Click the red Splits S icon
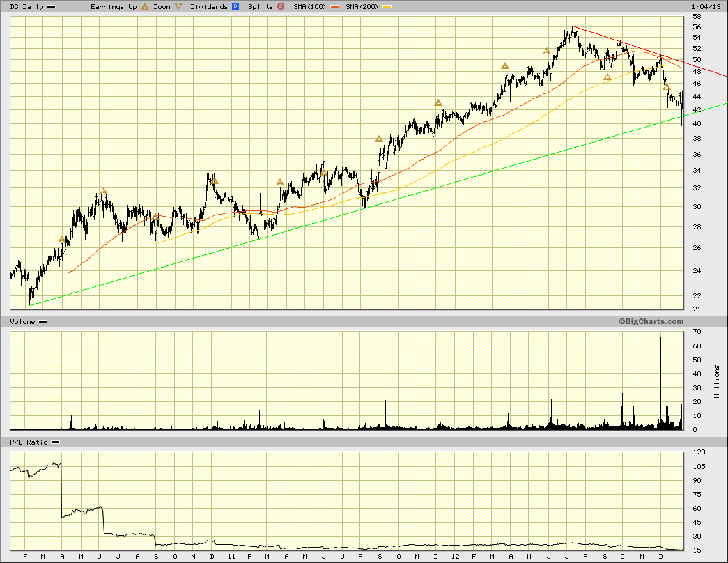Image resolution: width=728 pixels, height=563 pixels. tap(281, 6)
